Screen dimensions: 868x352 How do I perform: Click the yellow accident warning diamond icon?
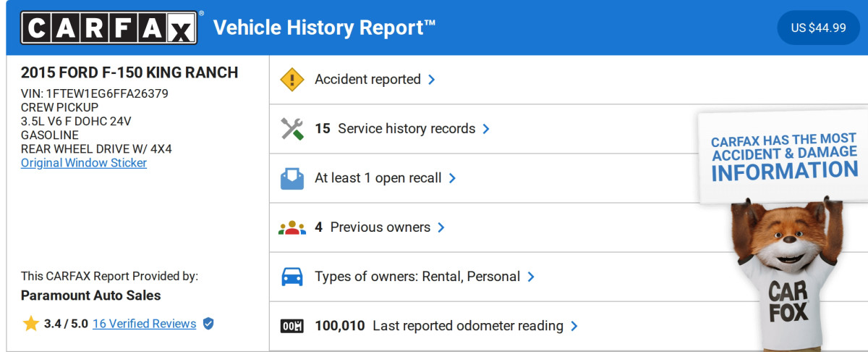coord(292,80)
